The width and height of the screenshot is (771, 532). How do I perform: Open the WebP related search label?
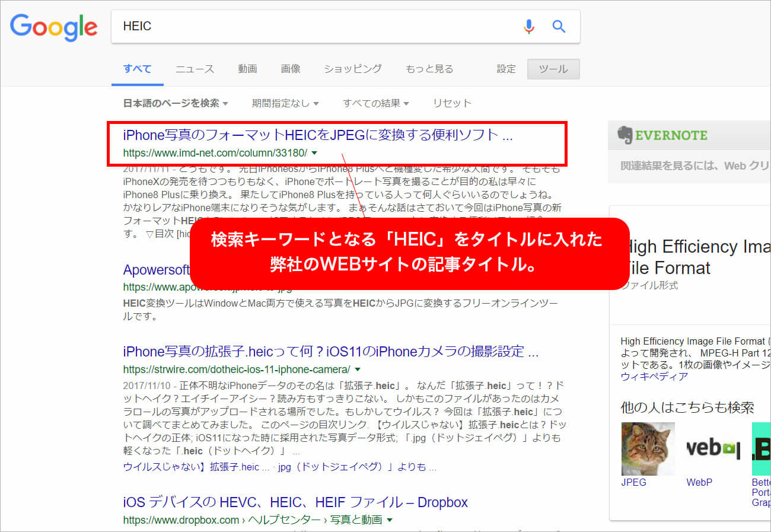click(x=699, y=482)
